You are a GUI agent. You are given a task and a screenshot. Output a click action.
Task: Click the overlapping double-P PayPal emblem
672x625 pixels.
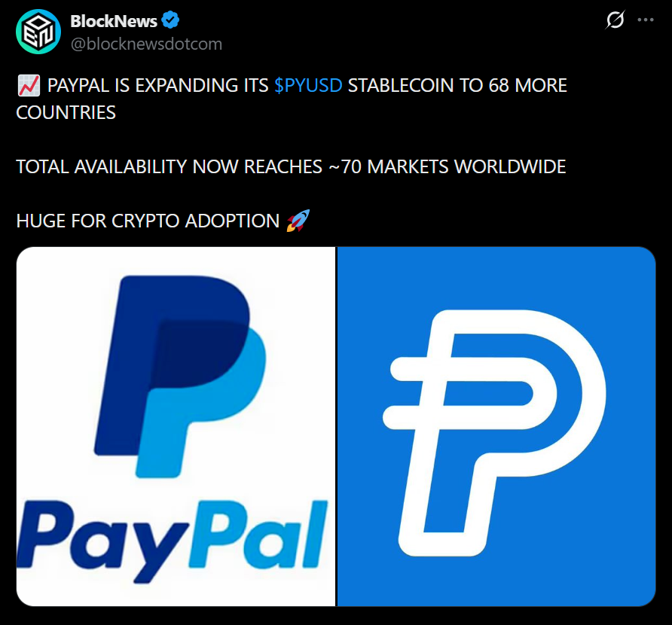pyautogui.click(x=180, y=376)
